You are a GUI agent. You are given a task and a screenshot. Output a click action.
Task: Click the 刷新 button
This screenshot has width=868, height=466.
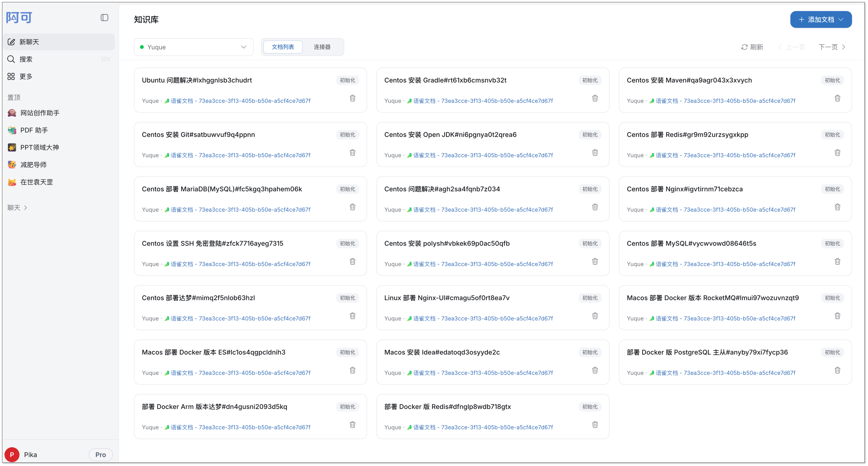click(x=752, y=47)
